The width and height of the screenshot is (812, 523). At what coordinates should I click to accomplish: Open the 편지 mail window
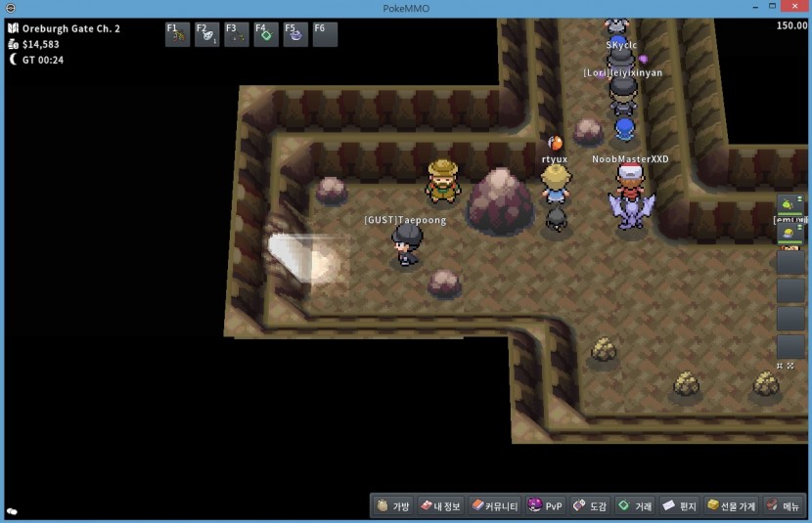pos(681,506)
